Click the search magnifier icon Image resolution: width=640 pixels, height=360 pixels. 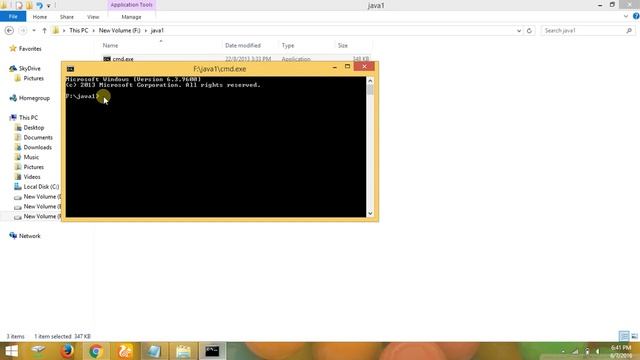tap(629, 31)
